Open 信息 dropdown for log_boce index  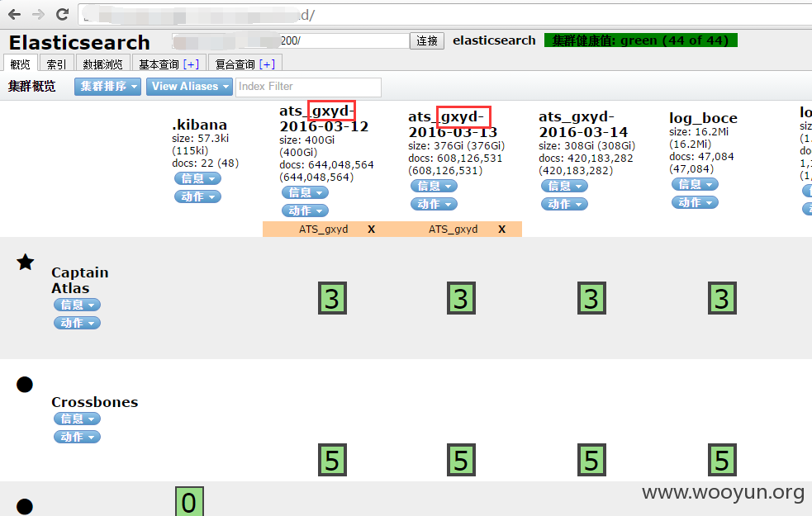(x=695, y=184)
